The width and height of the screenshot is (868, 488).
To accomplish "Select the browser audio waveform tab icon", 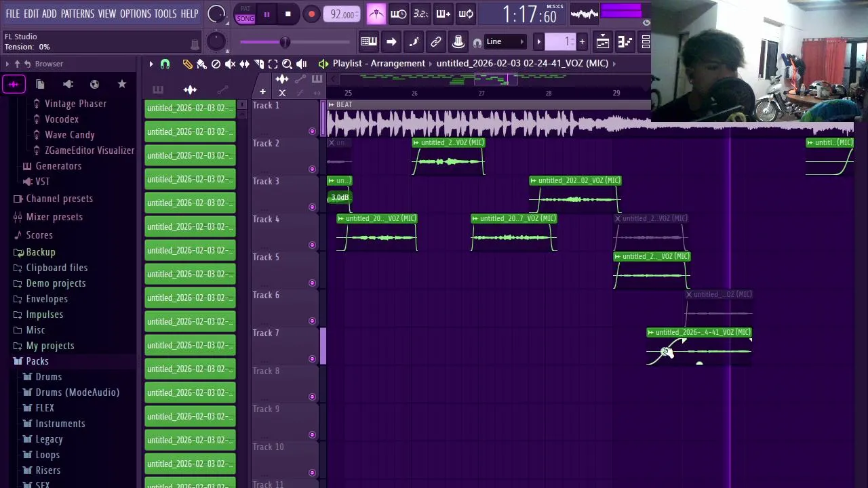I will pyautogui.click(x=14, y=84).
